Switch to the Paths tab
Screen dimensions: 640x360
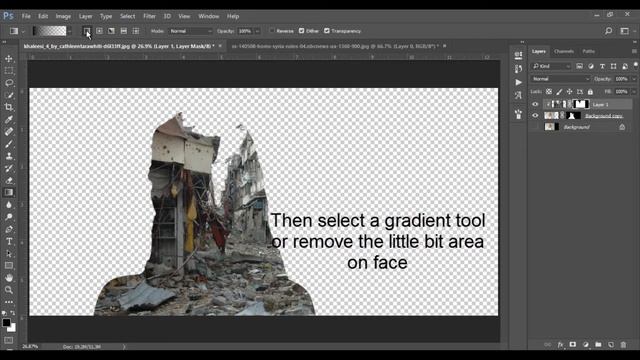click(x=588, y=51)
